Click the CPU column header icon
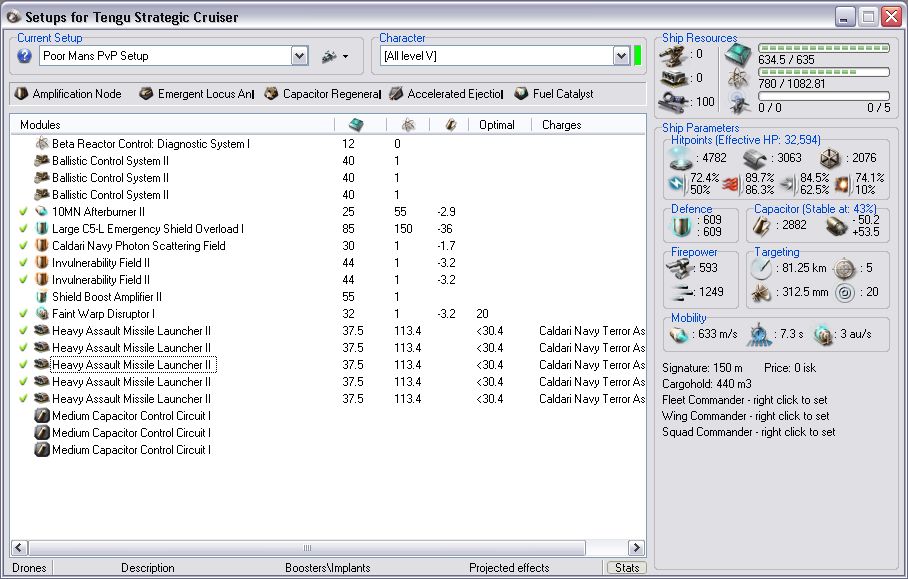This screenshot has width=908, height=579. click(x=356, y=124)
